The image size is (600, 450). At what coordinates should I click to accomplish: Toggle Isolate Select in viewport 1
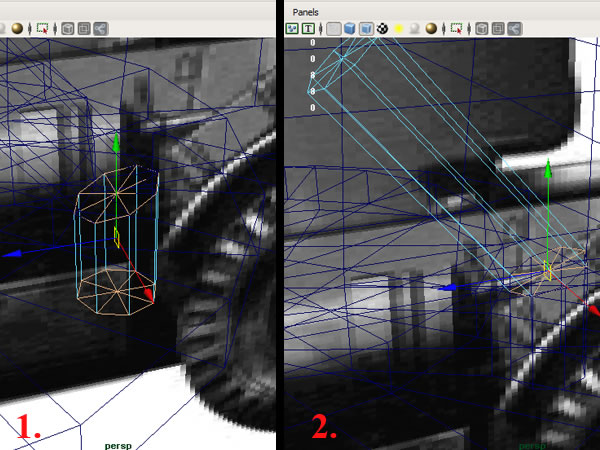tap(42, 28)
